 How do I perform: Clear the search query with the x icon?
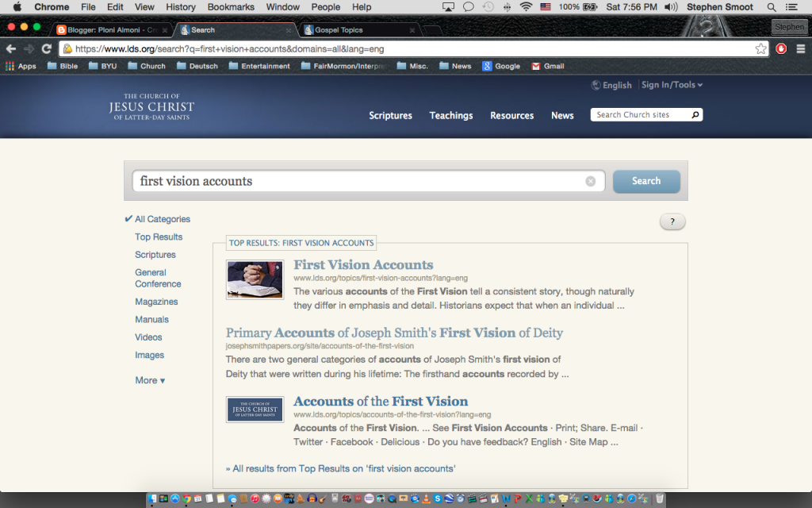tap(590, 181)
